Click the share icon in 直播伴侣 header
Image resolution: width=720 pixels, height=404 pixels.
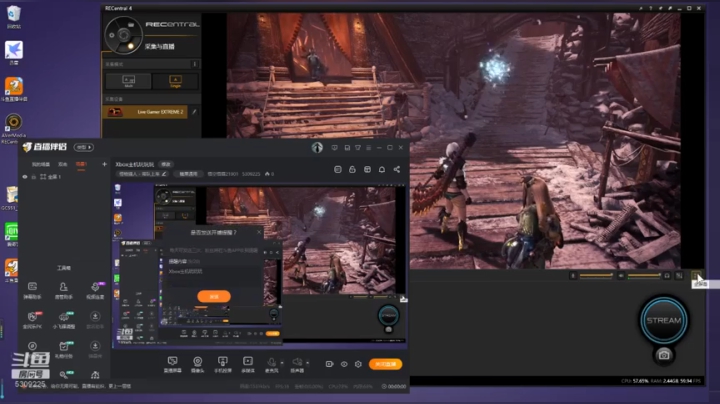click(396, 169)
